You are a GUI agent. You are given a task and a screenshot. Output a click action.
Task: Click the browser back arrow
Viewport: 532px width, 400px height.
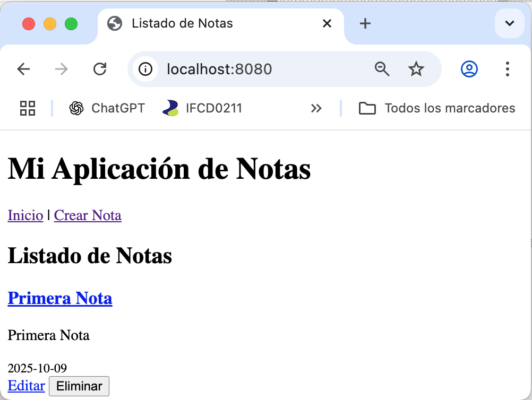tap(23, 69)
